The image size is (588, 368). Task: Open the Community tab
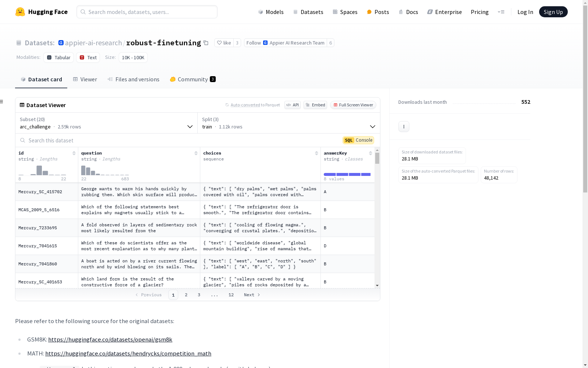(193, 79)
